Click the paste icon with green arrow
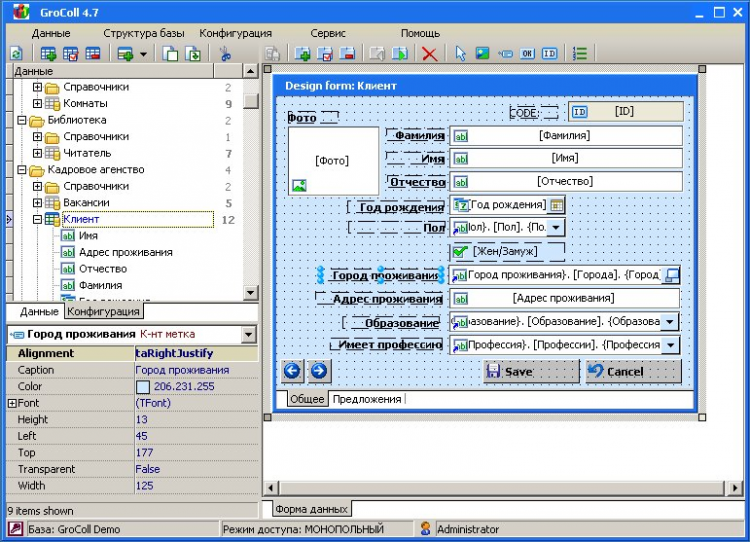The height and width of the screenshot is (542, 750). [x=193, y=54]
